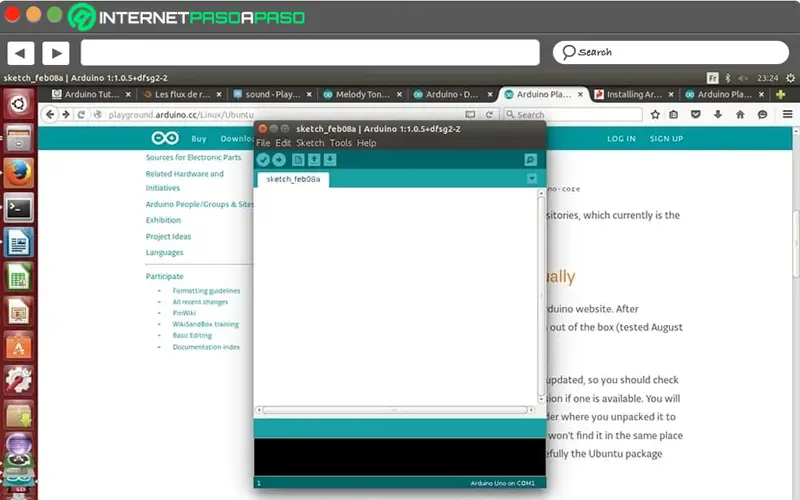Open a new Firefox tab with plus icon
The width and height of the screenshot is (800, 500).
780,94
